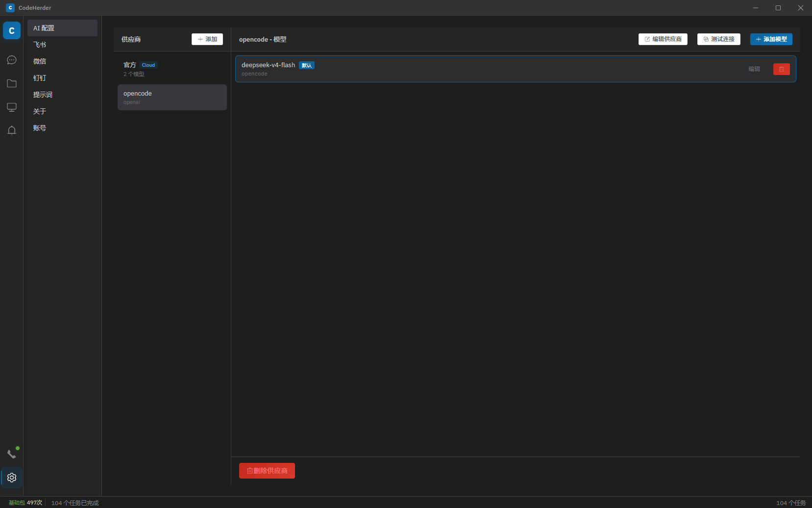Screen dimensions: 812x508
Task: Open the notifications bell icon
Action: point(12,130)
